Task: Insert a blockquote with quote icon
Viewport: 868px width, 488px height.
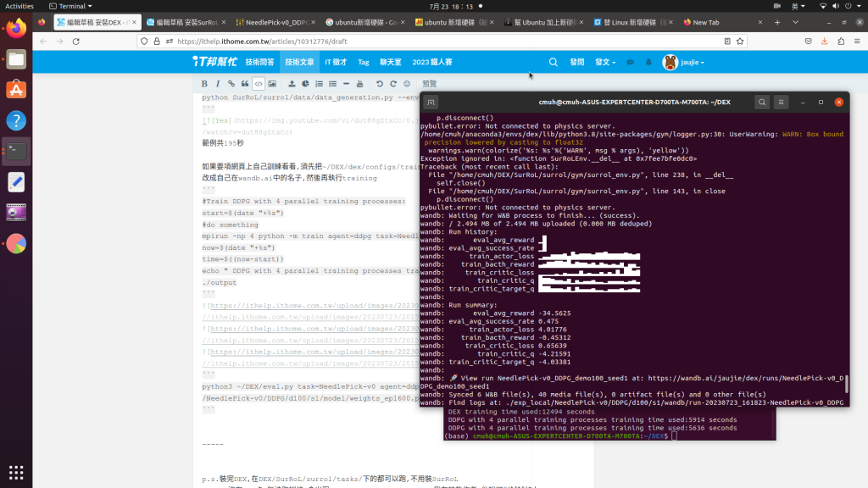Action: [x=245, y=84]
